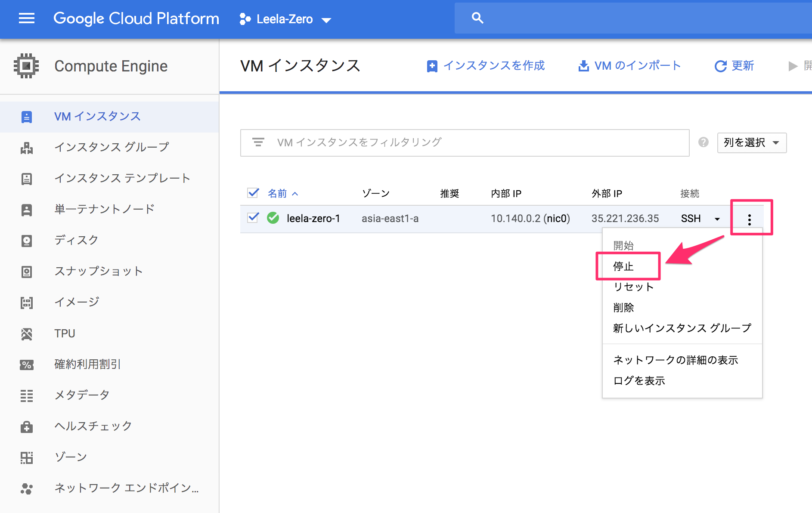Click the 更新 refresh icon
812x513 pixels.
pyautogui.click(x=721, y=66)
